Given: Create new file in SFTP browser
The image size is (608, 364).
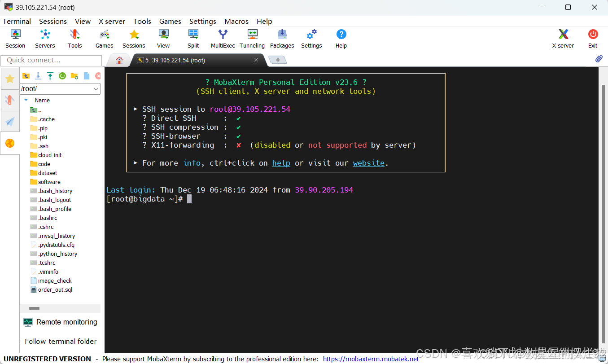Looking at the screenshot, I should tap(87, 76).
